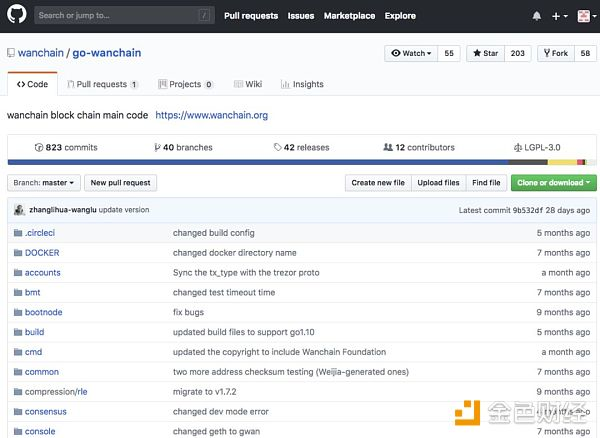This screenshot has width=600, height=438.
Task: Open the watchers count 55
Action: 449,53
